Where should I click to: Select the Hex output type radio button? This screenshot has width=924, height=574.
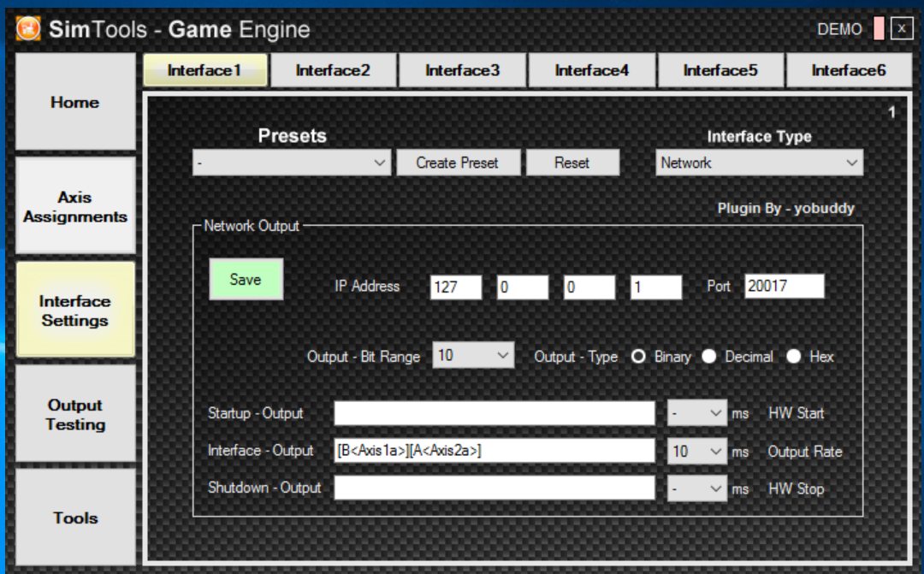point(794,356)
